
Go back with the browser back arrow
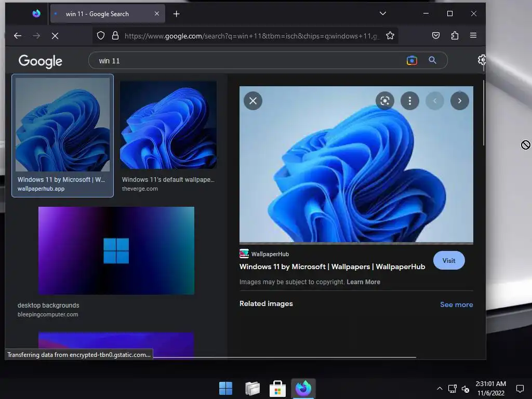point(18,36)
